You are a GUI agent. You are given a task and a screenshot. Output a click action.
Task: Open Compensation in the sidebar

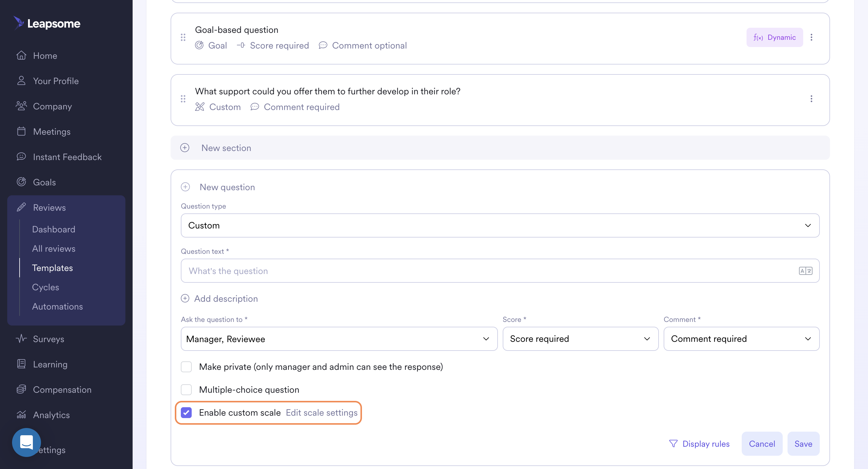62,389
